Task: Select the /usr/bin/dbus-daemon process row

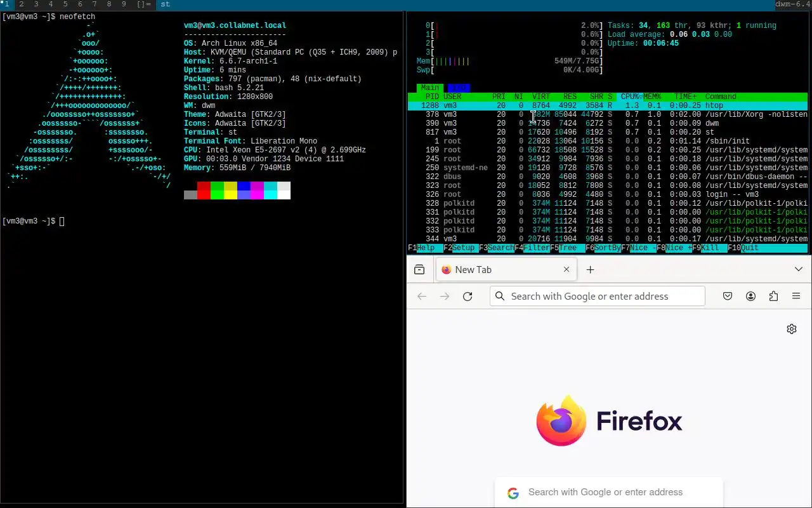Action: (x=608, y=177)
